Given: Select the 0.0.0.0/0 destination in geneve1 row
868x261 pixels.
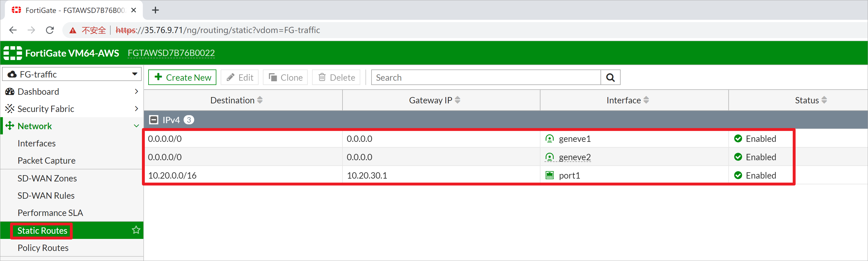Looking at the screenshot, I should coord(165,139).
